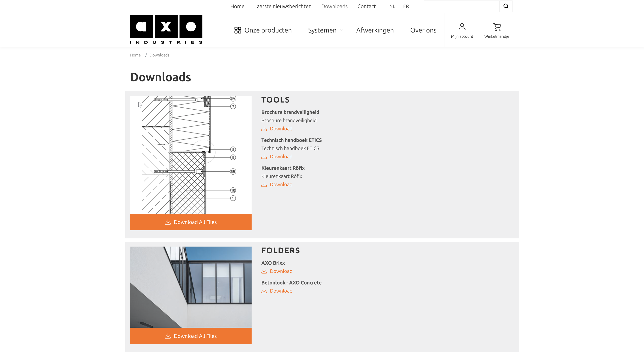This screenshot has height=352, width=644.
Task: Click download icon under Brochure brandveiligheid
Action: [x=264, y=129]
